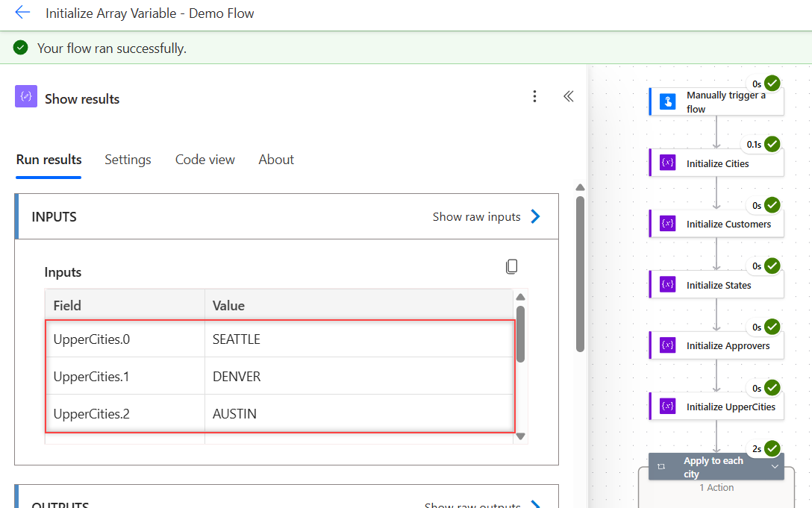Open the three-dot more options menu
The height and width of the screenshot is (508, 812).
coord(534,96)
